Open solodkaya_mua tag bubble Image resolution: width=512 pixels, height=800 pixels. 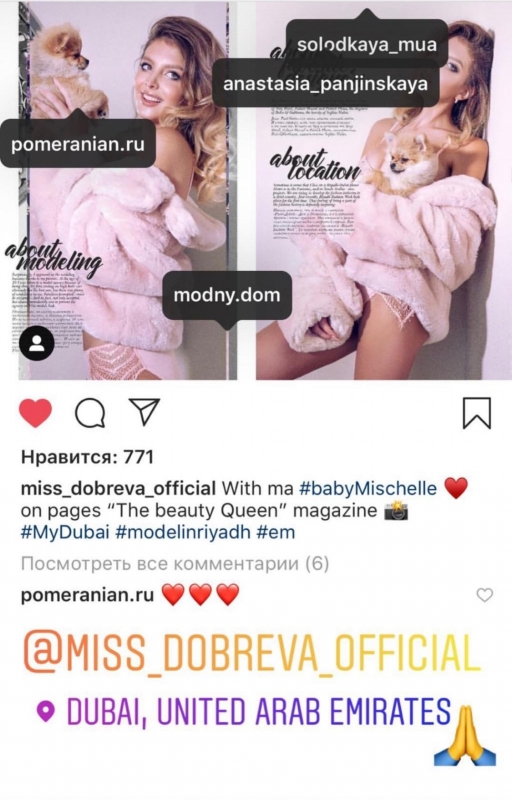point(367,44)
